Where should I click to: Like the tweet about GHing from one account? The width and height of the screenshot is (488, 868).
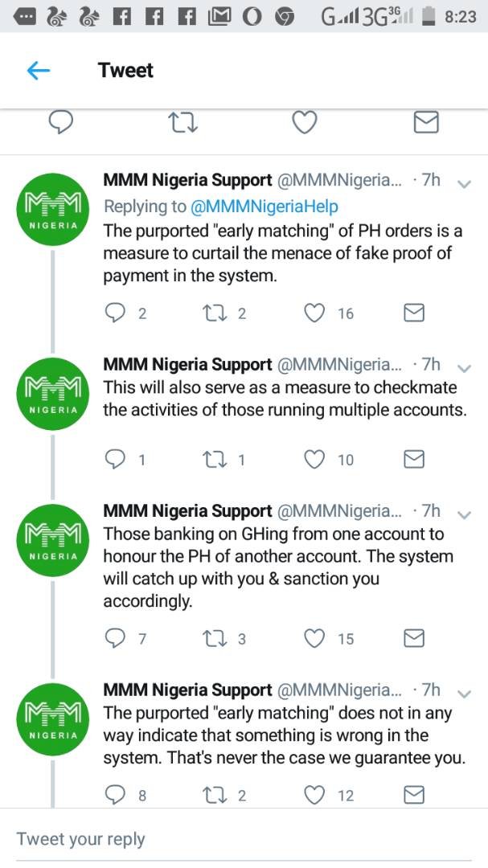(314, 638)
